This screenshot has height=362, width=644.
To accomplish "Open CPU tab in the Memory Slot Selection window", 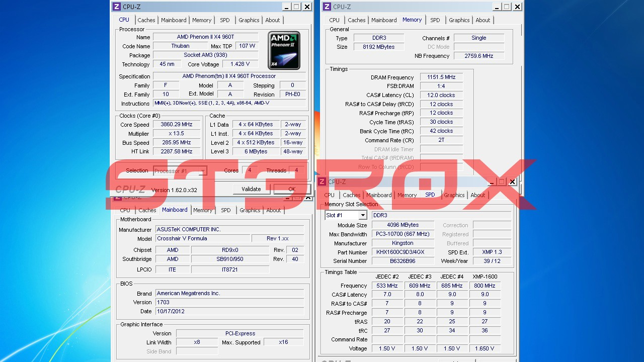I will pyautogui.click(x=330, y=195).
